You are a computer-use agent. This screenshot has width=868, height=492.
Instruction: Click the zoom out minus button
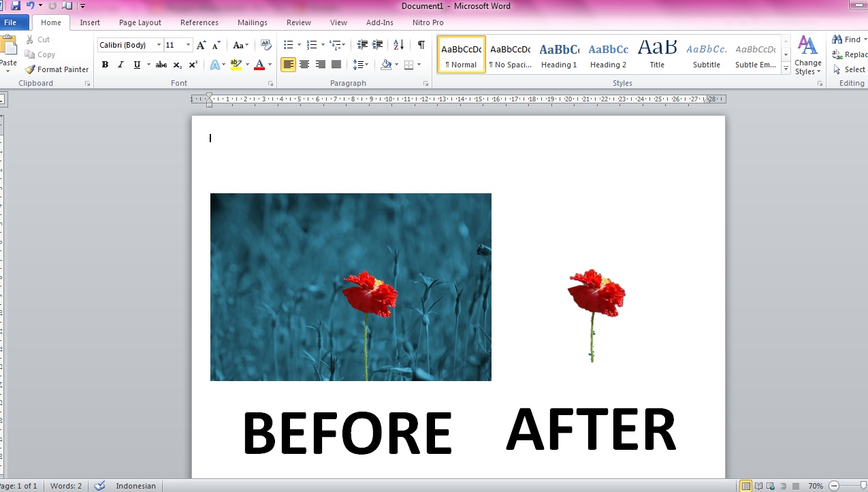pyautogui.click(x=834, y=486)
